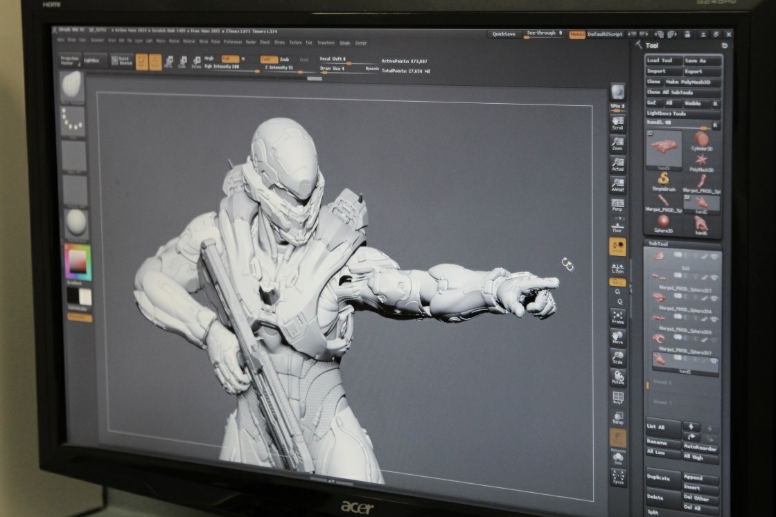
Task: Click the Append button
Action: click(x=700, y=478)
